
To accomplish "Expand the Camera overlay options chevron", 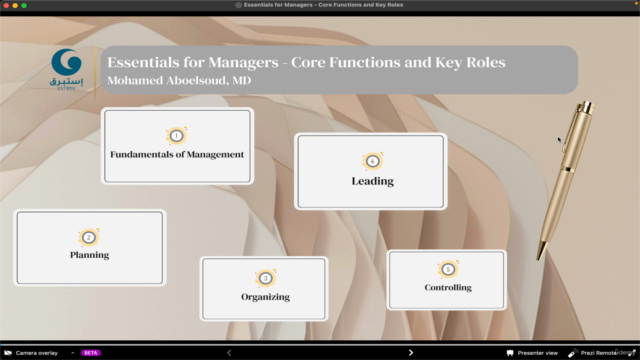I will click(x=73, y=353).
